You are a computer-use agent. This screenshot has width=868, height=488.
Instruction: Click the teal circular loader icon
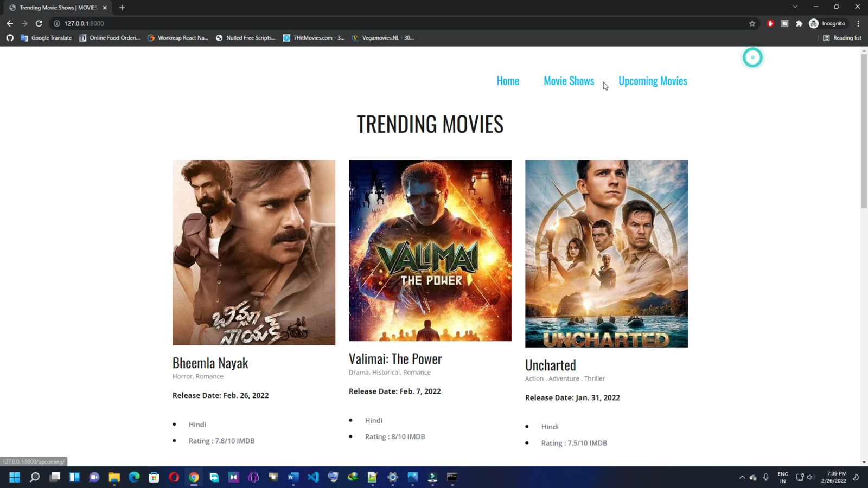752,57
